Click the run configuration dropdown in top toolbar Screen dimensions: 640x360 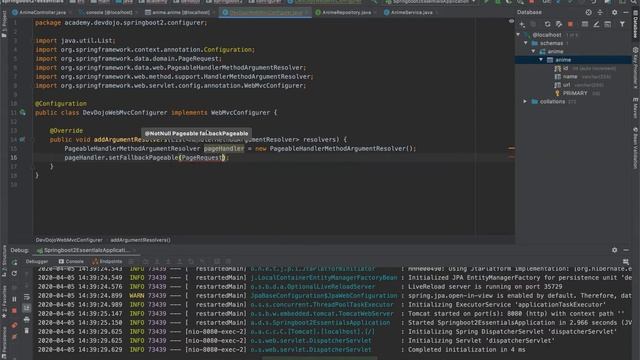tap(431, 2)
